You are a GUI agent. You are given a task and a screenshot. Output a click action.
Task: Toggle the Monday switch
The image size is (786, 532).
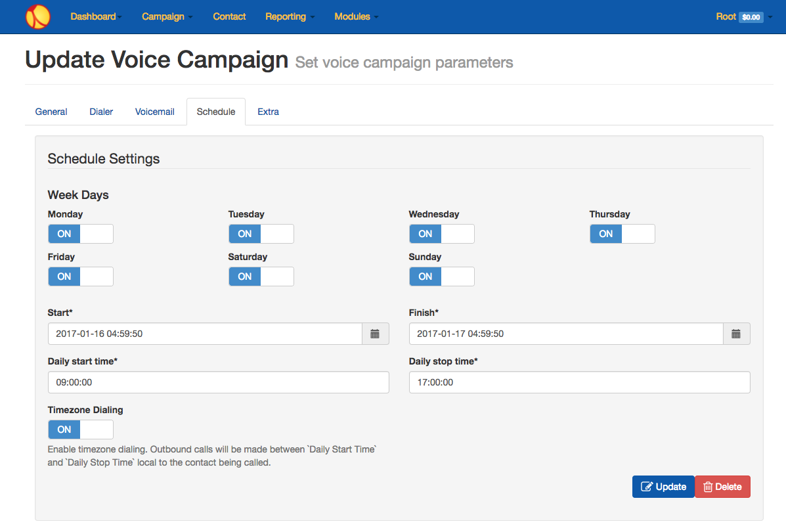tap(81, 234)
